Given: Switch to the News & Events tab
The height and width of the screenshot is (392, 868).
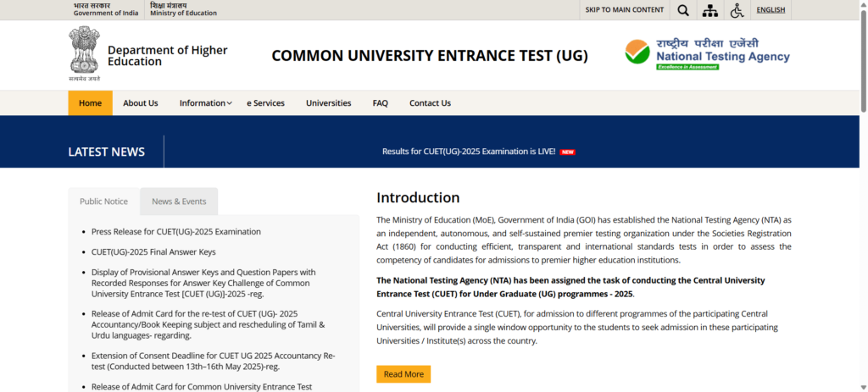Looking at the screenshot, I should (x=179, y=202).
